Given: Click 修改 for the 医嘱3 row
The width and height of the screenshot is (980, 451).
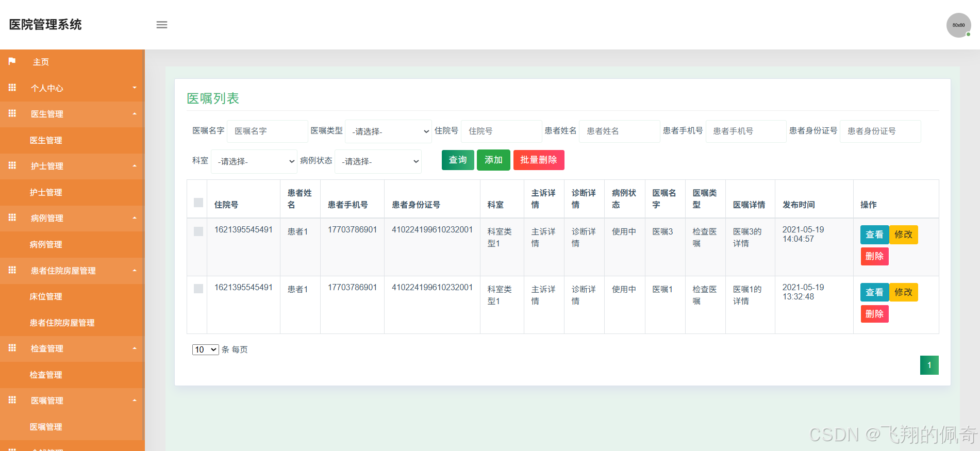Looking at the screenshot, I should click(x=904, y=235).
